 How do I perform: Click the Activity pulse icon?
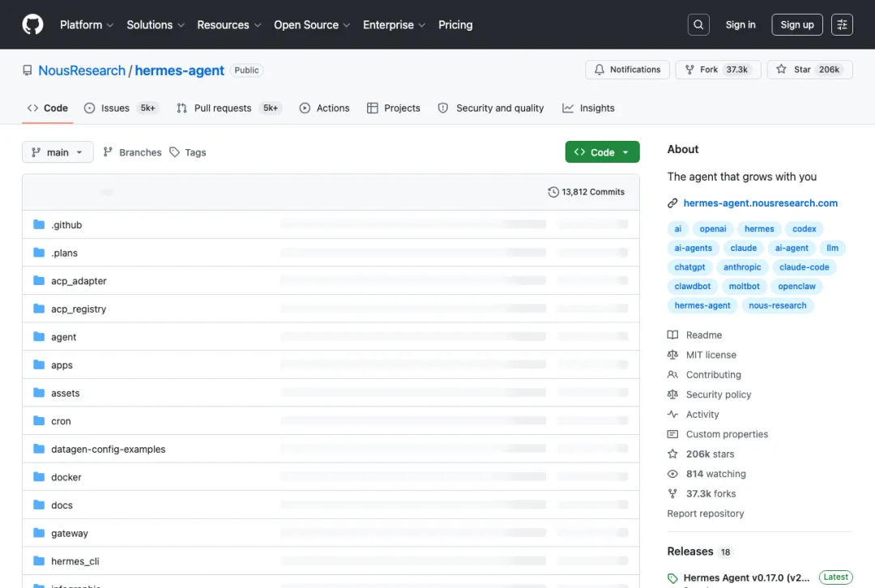672,415
